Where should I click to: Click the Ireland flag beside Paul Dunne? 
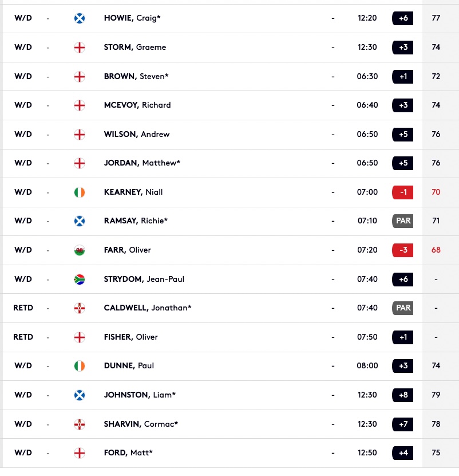tap(80, 366)
